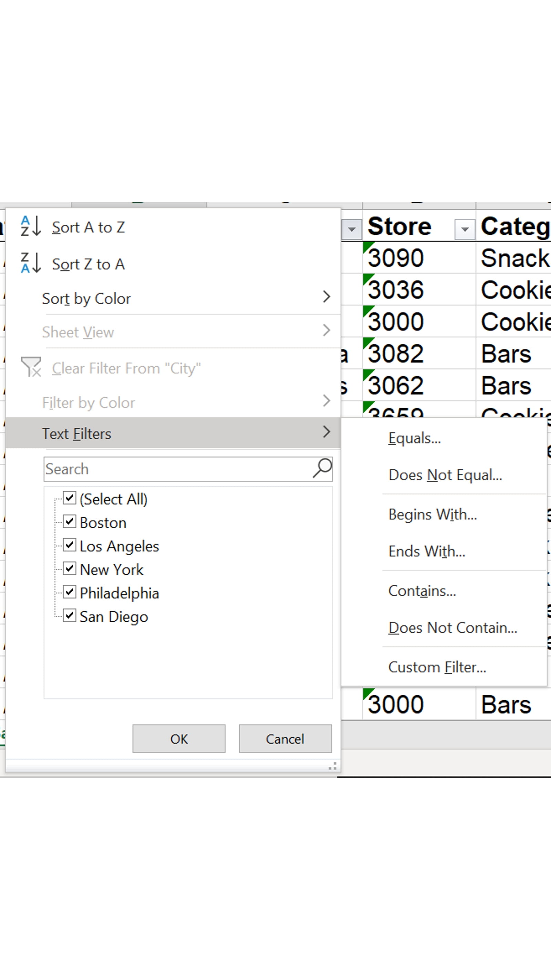This screenshot has height=980, width=551.
Task: Click into the Search input field
Action: (x=177, y=469)
